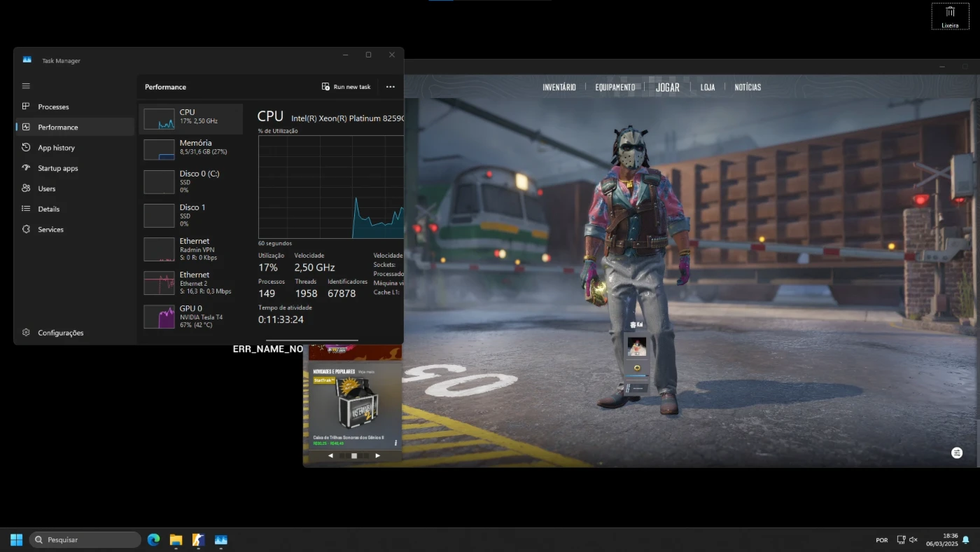
Task: Open the Services page
Action: [x=74, y=229]
